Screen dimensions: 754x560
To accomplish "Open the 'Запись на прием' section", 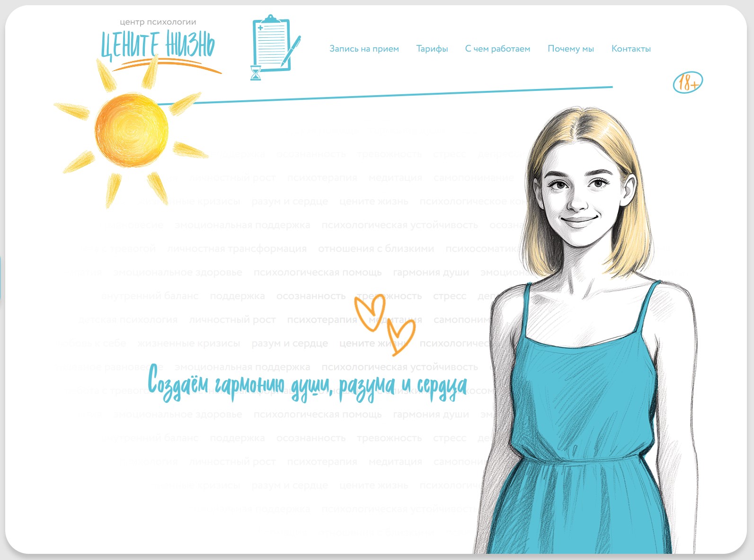I will 364,49.
